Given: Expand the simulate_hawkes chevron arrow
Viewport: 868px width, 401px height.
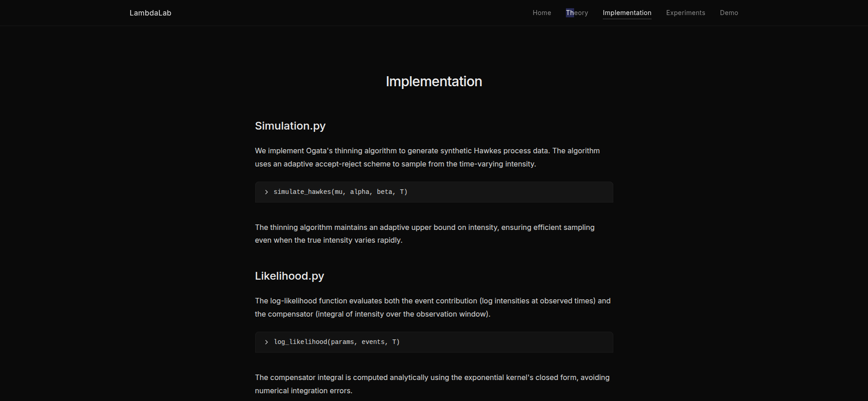Looking at the screenshot, I should 267,192.
